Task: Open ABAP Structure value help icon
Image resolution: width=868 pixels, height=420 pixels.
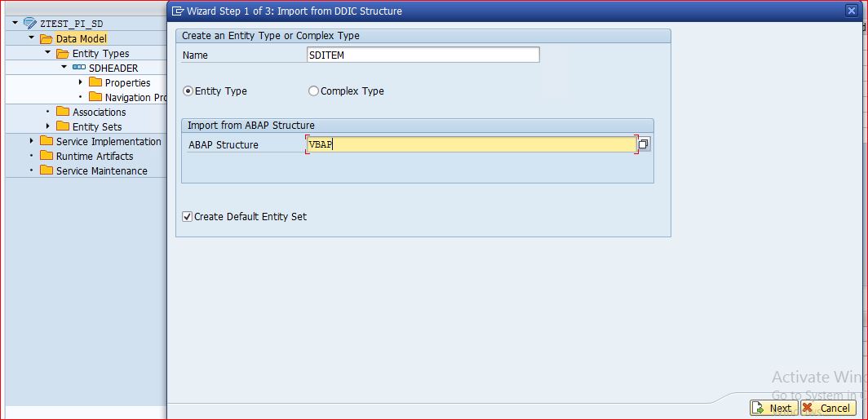Action: 643,144
